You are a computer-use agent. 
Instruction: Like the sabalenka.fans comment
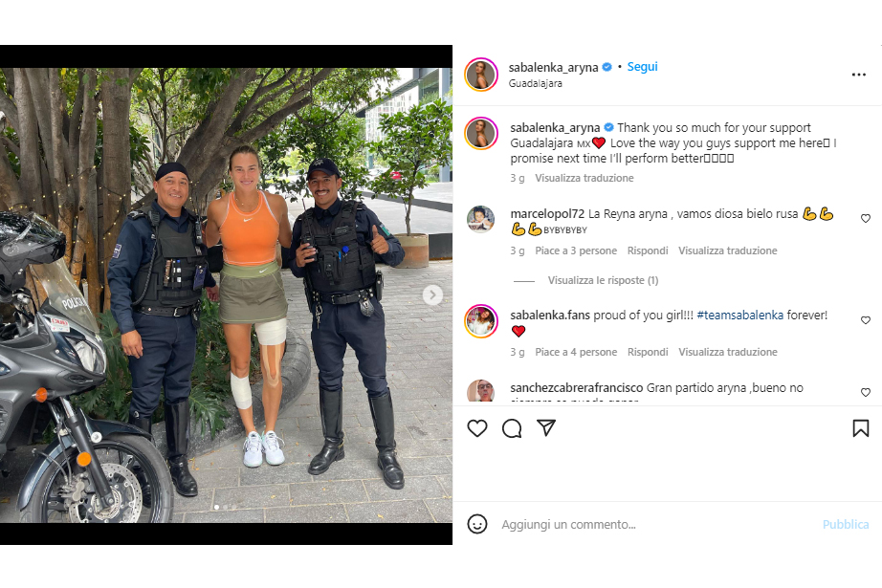click(866, 320)
